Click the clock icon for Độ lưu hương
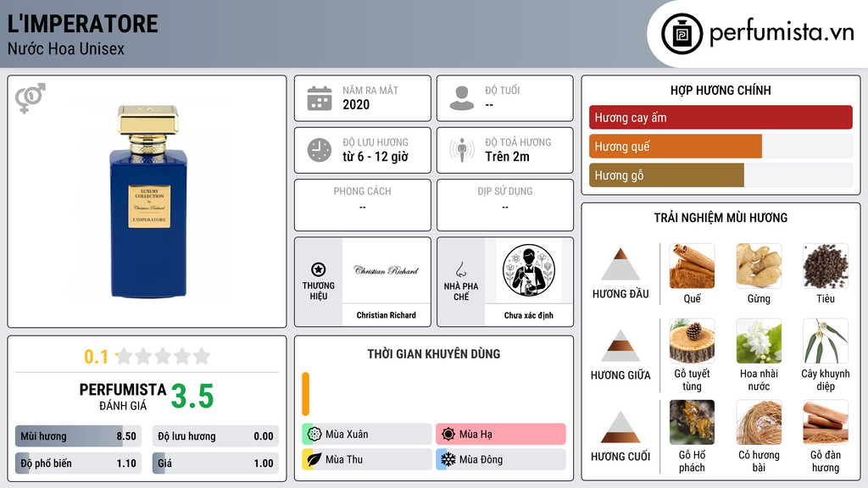 [x=320, y=150]
